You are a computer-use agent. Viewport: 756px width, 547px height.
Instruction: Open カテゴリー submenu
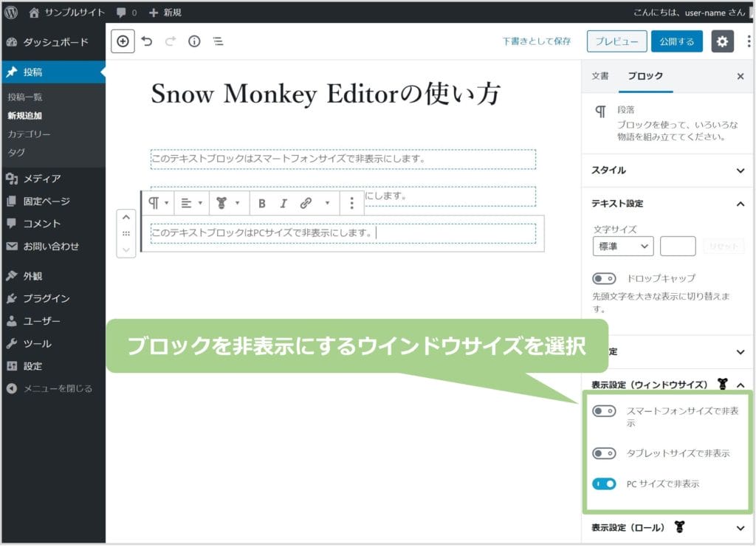[29, 134]
